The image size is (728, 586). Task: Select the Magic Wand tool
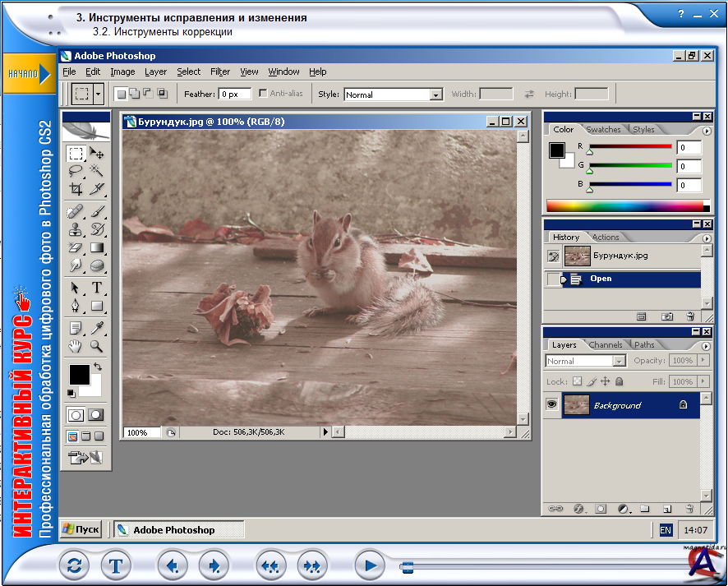coord(97,171)
